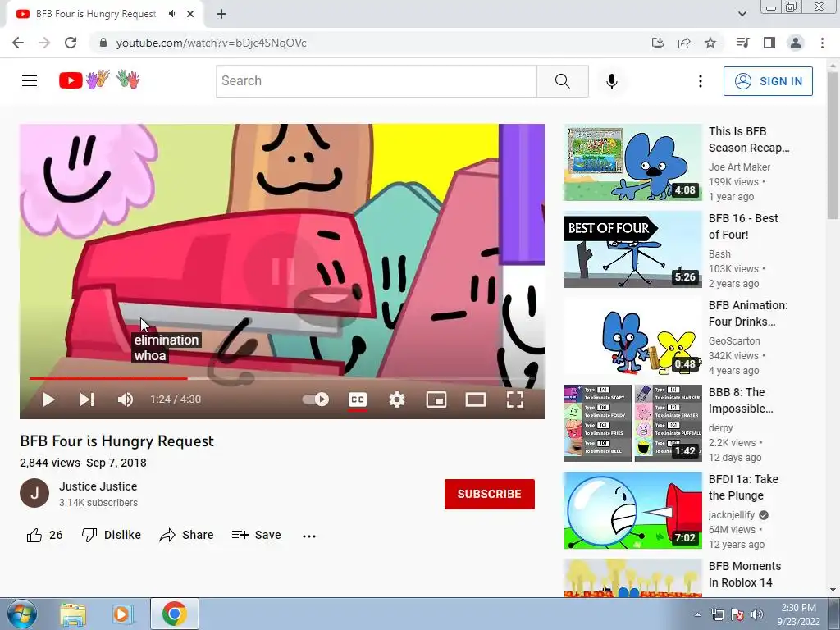This screenshot has height=630, width=840.
Task: Start voice search with microphone icon
Action: coord(612,81)
